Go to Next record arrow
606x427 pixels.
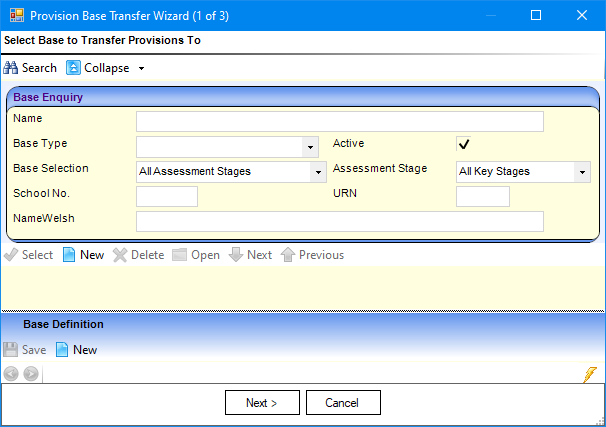pyautogui.click(x=235, y=255)
